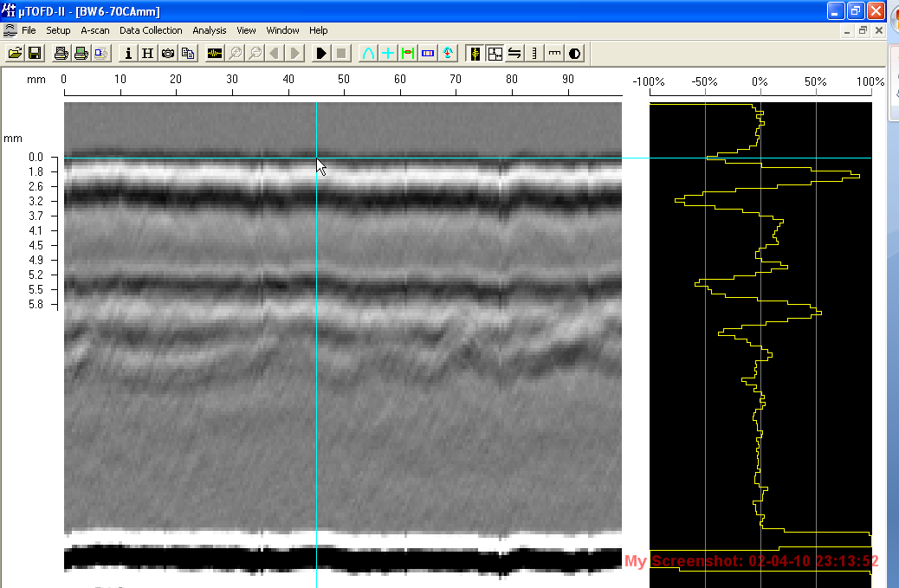Open the yellow A-scan waveform icon

coord(215,54)
